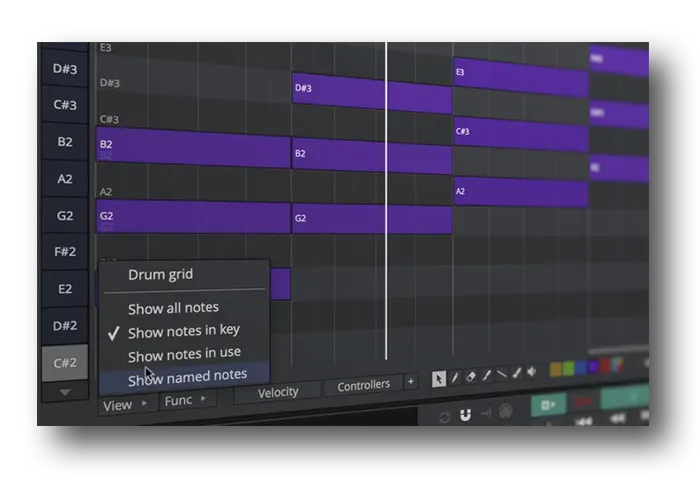Image resolution: width=700 pixels, height=477 pixels.
Task: Select the first long G2 note
Action: pos(193,217)
